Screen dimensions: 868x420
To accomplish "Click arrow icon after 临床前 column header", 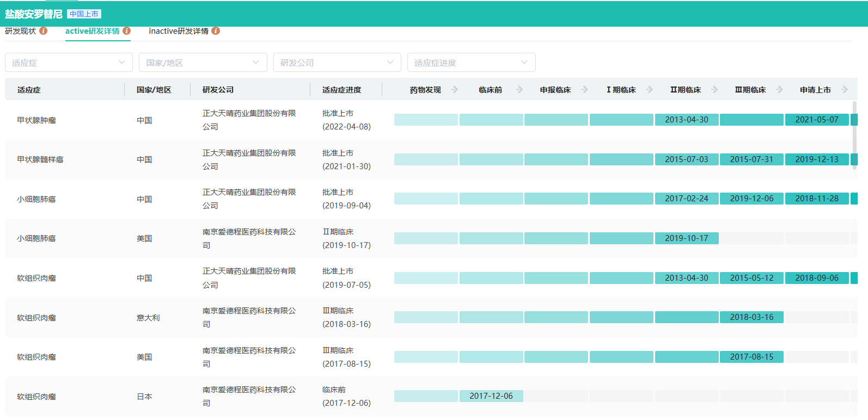I will point(519,90).
